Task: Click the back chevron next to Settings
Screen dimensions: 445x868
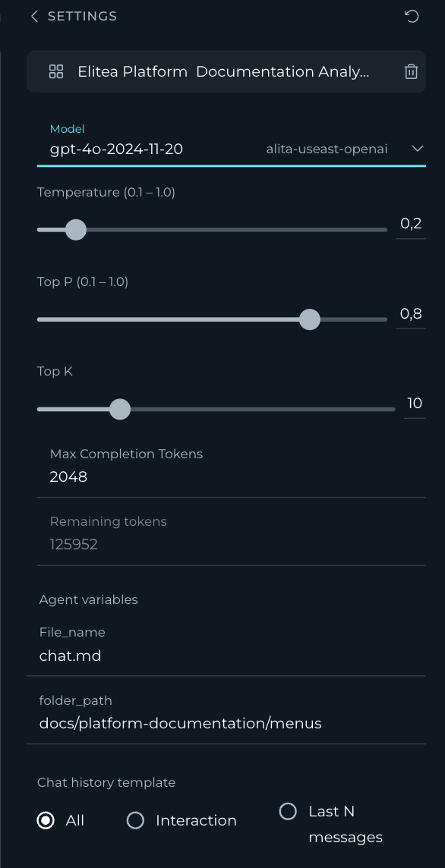Action: click(34, 17)
